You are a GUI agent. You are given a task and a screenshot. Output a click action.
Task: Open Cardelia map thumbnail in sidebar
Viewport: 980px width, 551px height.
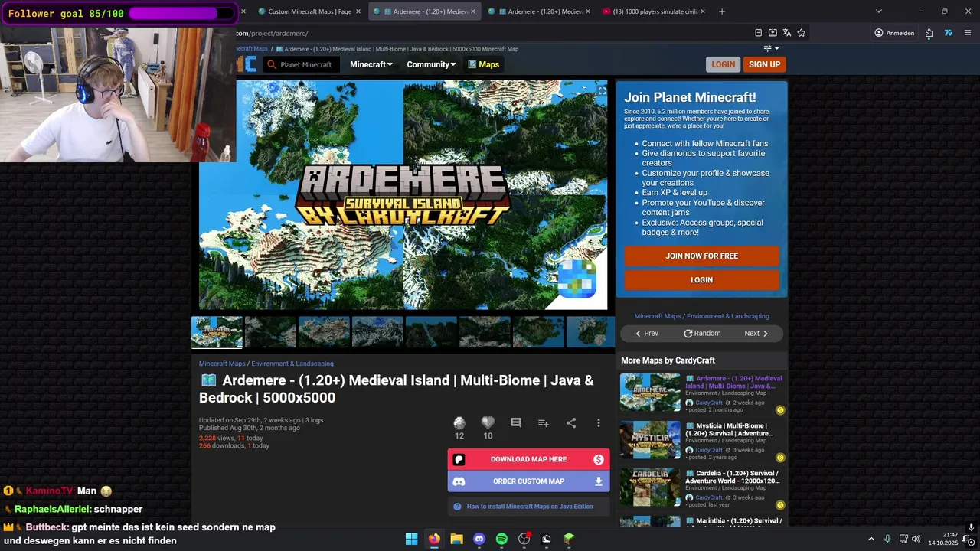pos(650,487)
